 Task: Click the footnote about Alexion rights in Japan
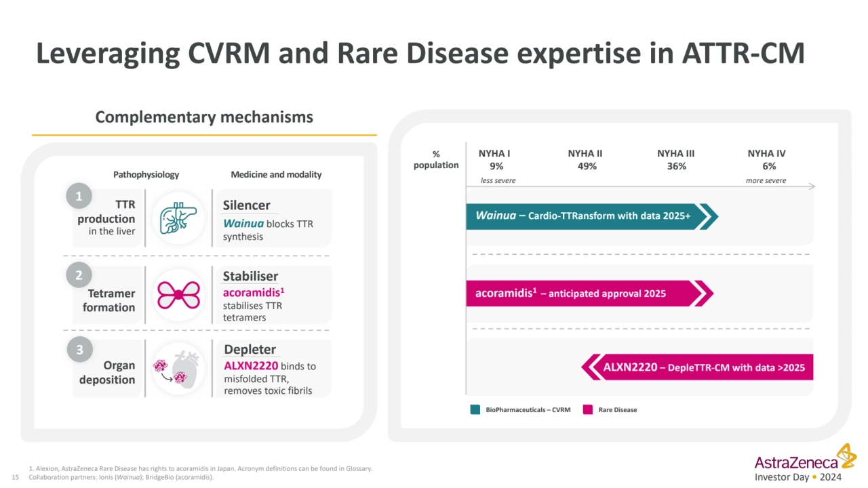click(201, 469)
